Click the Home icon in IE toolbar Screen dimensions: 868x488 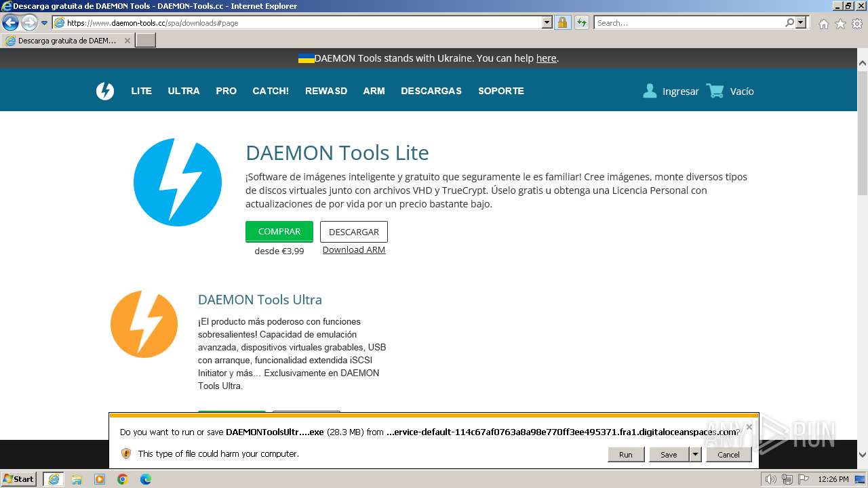click(823, 24)
